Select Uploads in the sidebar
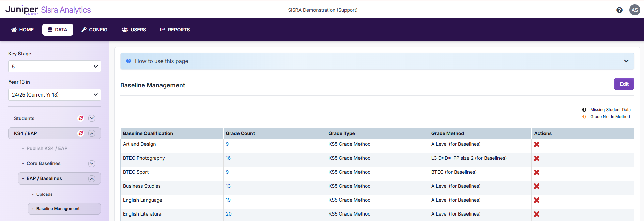 (44, 194)
